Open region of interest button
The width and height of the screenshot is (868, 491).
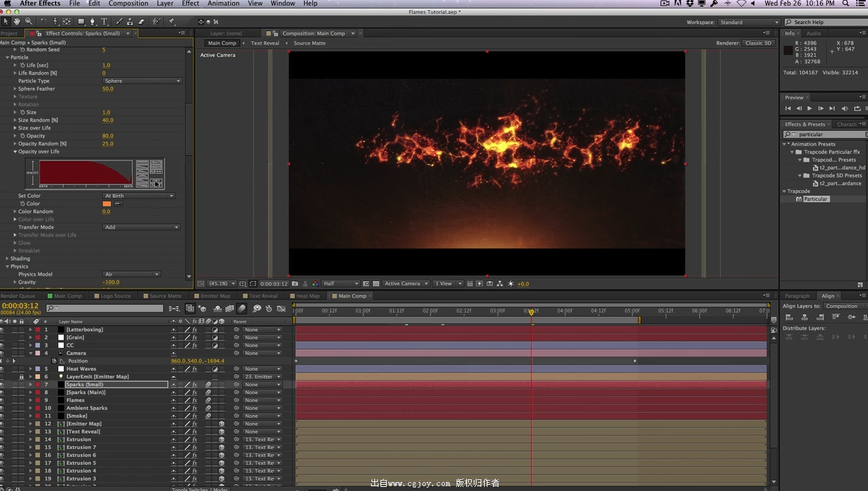point(366,283)
